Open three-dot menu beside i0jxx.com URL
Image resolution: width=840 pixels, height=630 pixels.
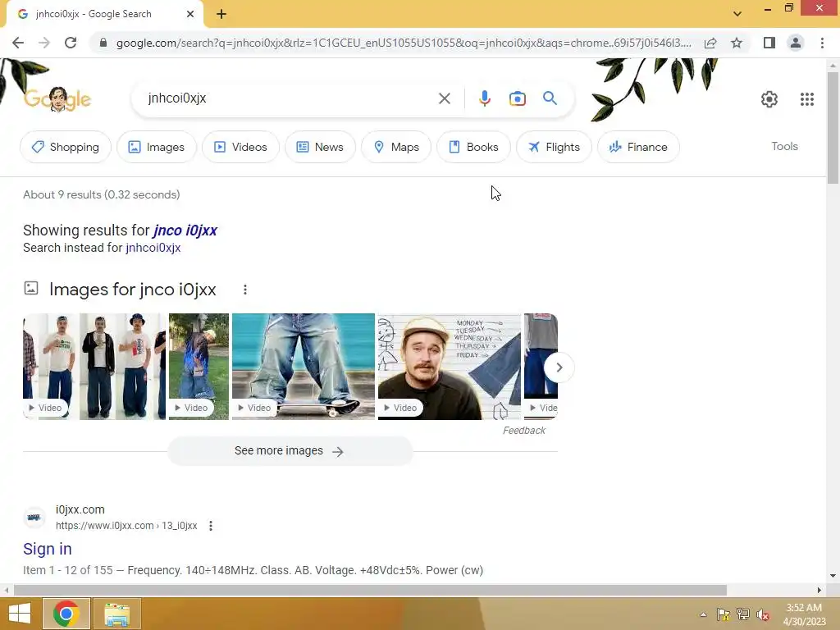tap(211, 526)
